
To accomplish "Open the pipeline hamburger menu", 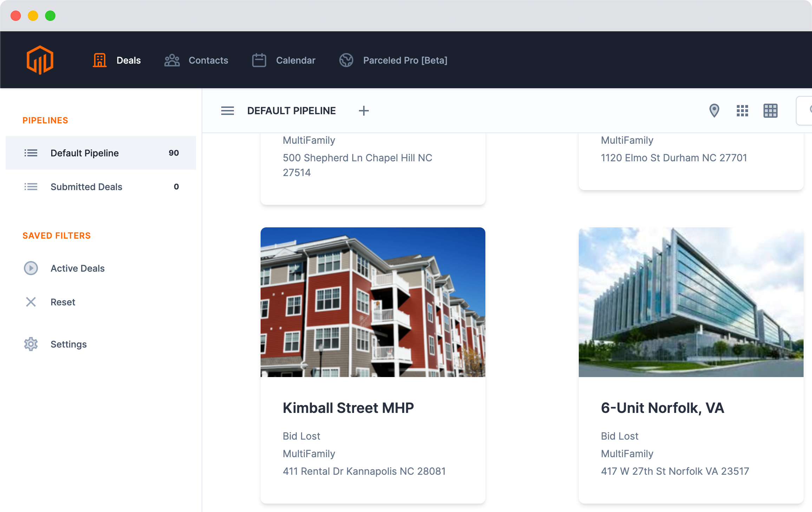I will (x=228, y=110).
